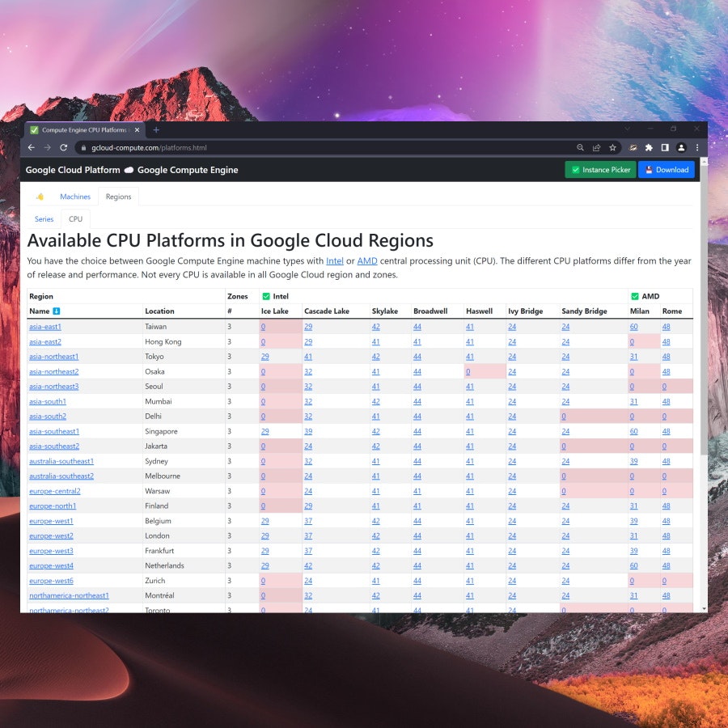Reload the current page

coord(64,148)
